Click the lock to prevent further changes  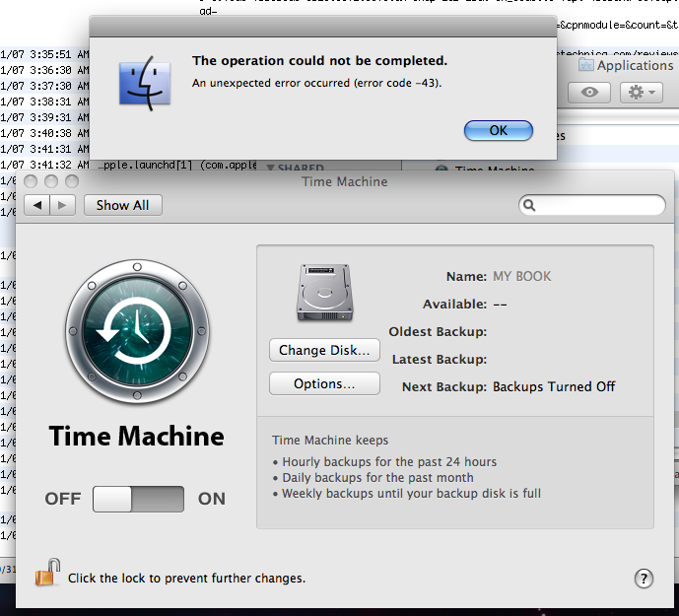click(x=47, y=573)
